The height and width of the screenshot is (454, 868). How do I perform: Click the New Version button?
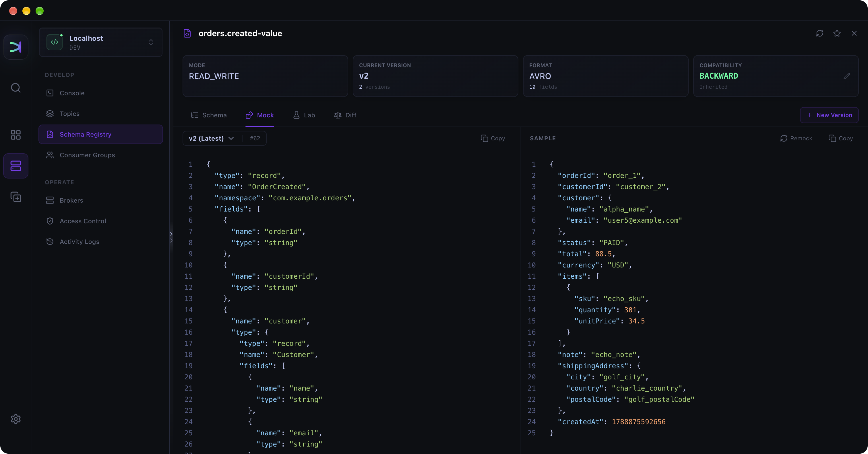click(829, 115)
